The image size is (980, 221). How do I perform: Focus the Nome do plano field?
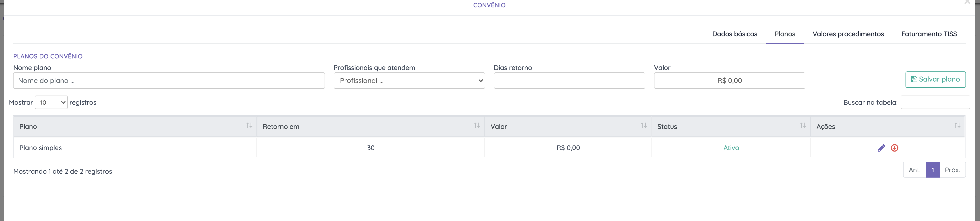click(169, 81)
